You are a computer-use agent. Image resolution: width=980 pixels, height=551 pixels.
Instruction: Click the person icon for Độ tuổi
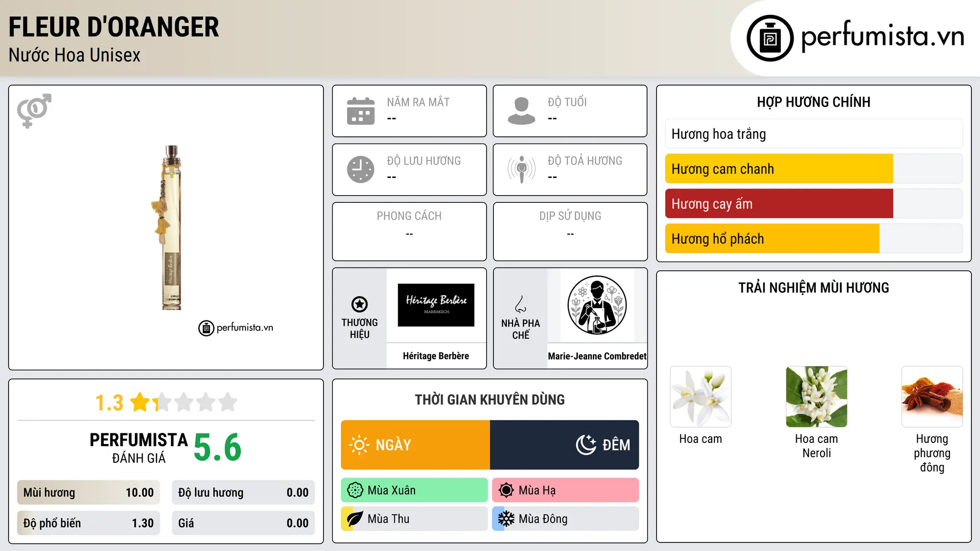521,111
